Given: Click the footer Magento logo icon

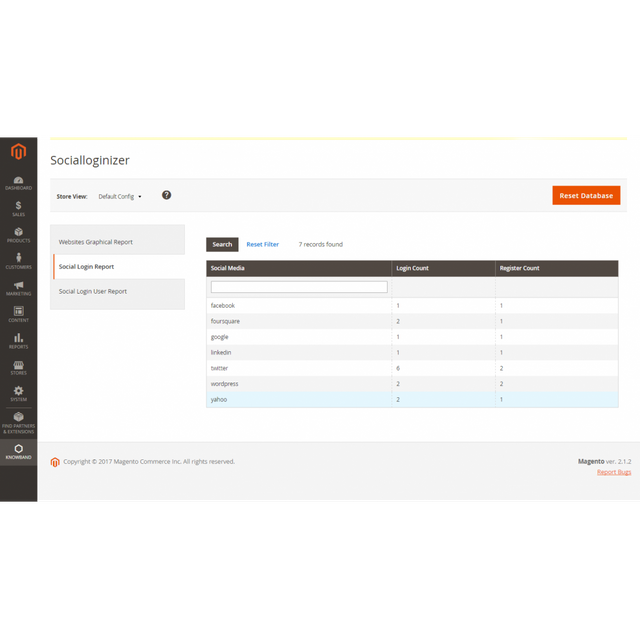Looking at the screenshot, I should click(55, 462).
